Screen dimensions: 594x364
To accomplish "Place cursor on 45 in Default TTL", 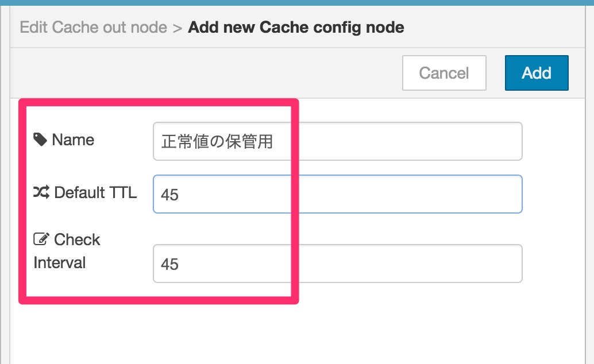I will [169, 195].
